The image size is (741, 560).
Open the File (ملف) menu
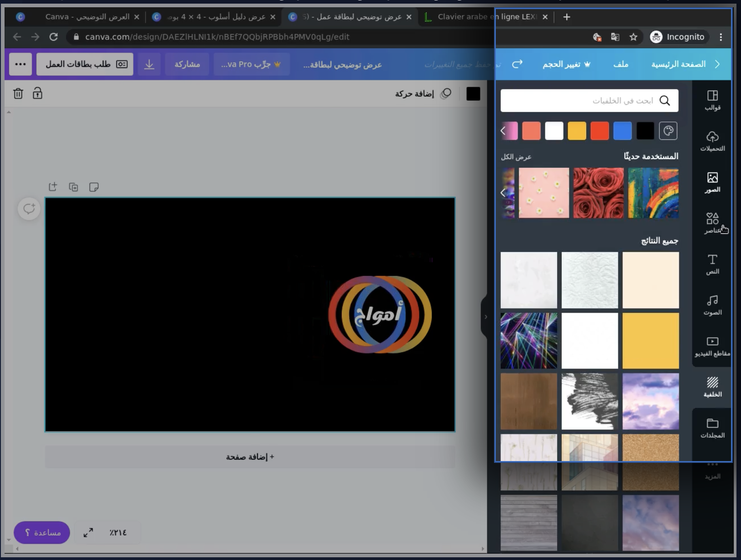pyautogui.click(x=620, y=64)
